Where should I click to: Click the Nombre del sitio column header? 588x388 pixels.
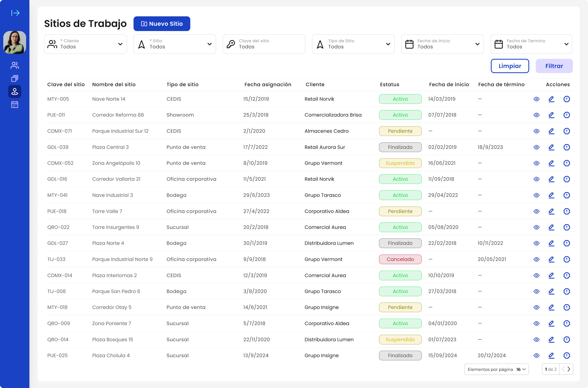[114, 85]
